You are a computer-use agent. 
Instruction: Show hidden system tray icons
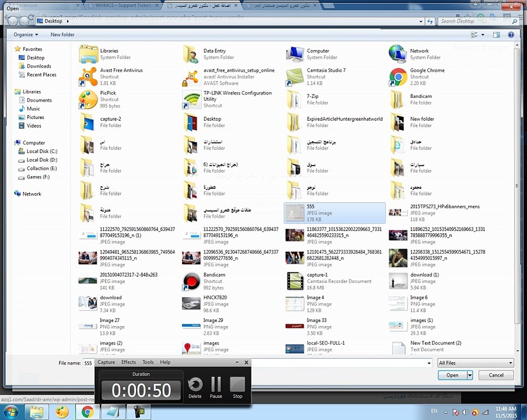(446, 412)
